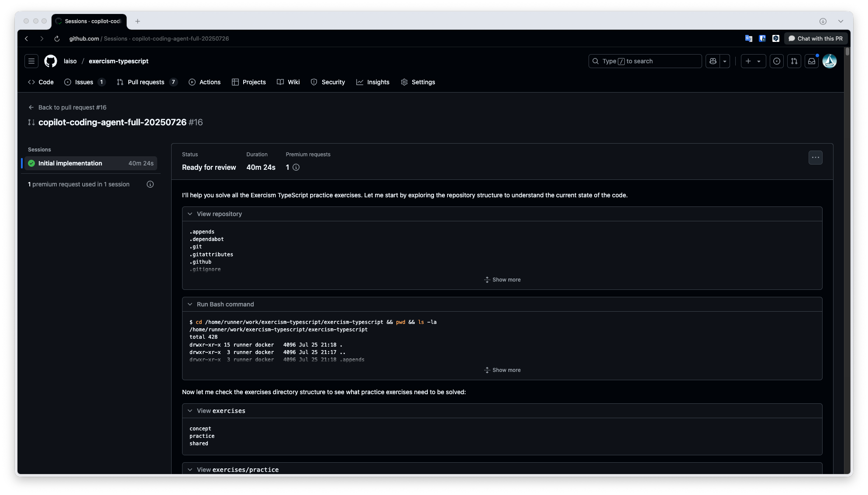
Task: Click the 'Ready for review' status text
Action: tap(209, 167)
